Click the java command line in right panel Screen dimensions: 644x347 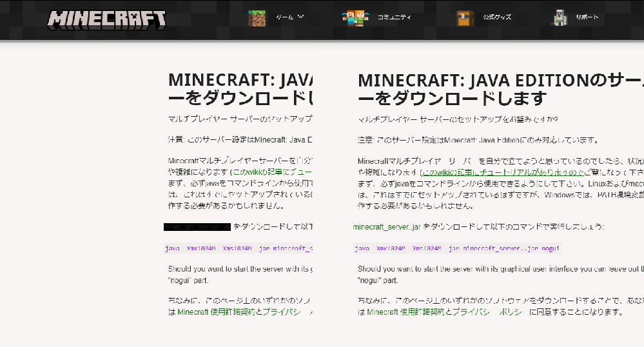[x=456, y=249]
